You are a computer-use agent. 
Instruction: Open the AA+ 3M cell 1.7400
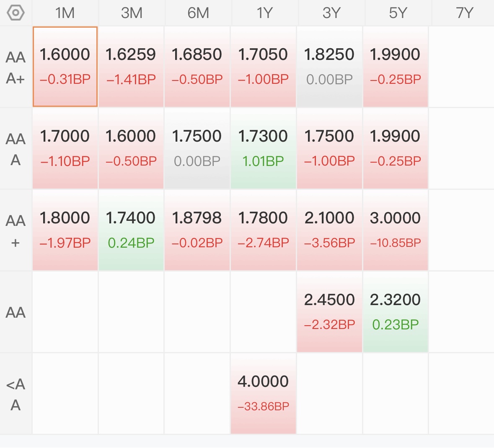click(x=131, y=230)
